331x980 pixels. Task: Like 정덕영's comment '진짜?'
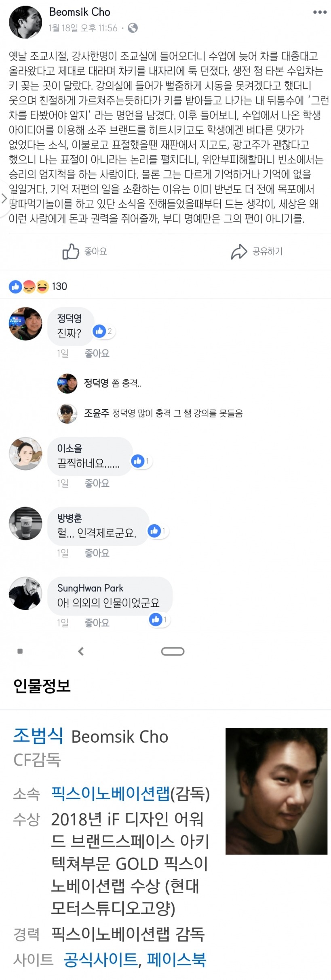coord(97,354)
